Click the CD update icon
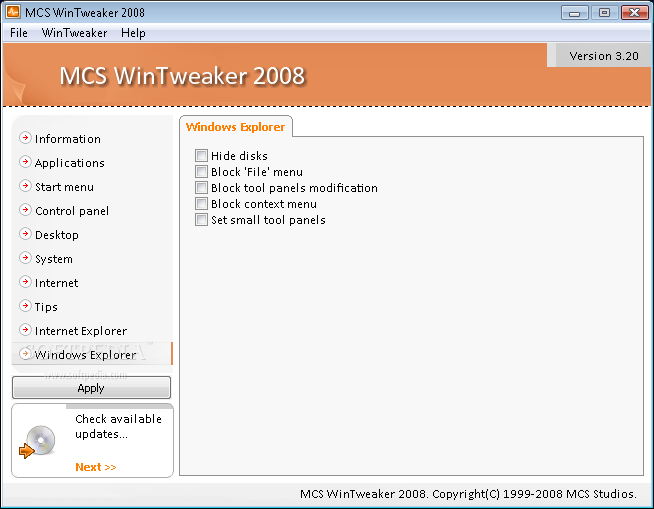This screenshot has width=654, height=509. 37,441
